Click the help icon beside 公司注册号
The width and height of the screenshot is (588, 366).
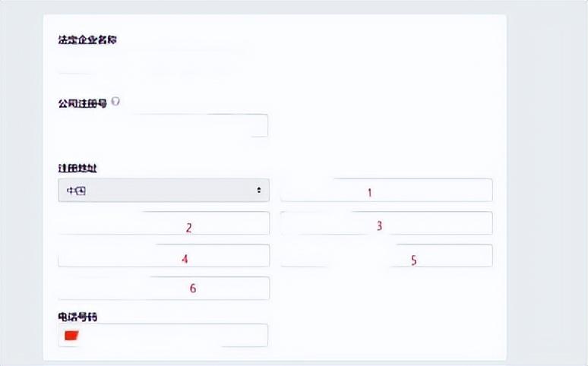point(116,101)
